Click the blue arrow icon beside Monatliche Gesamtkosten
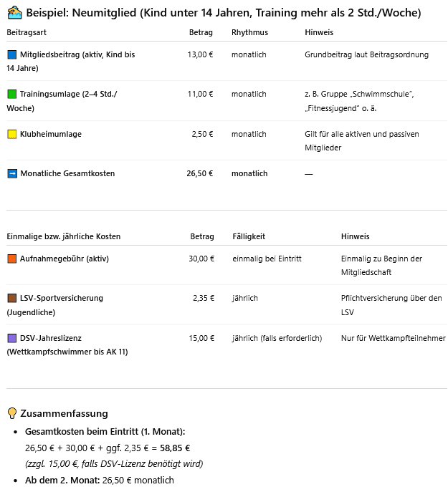Viewport: 448px width, 492px height. 11,173
